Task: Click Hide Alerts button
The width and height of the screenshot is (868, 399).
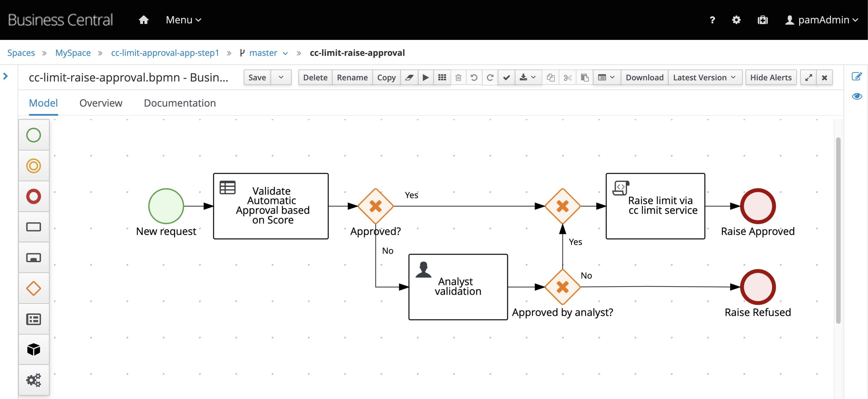Action: (x=771, y=78)
